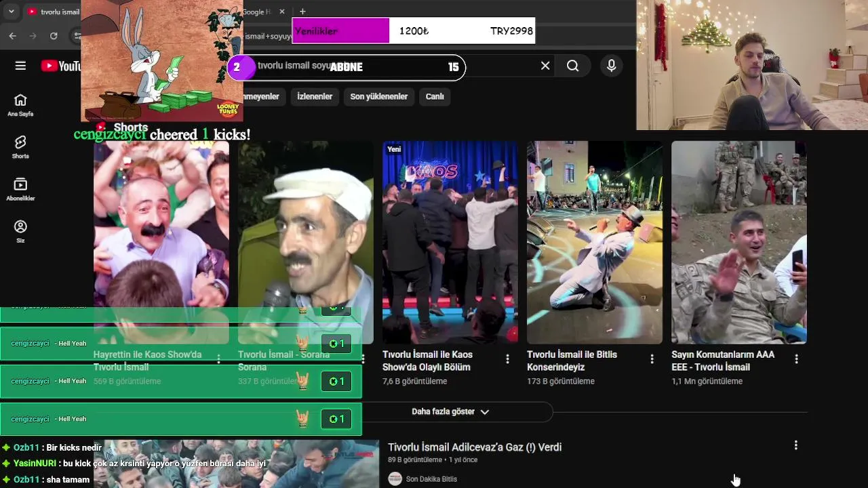
Task: Select the Canlı filter chip
Action: (435, 96)
